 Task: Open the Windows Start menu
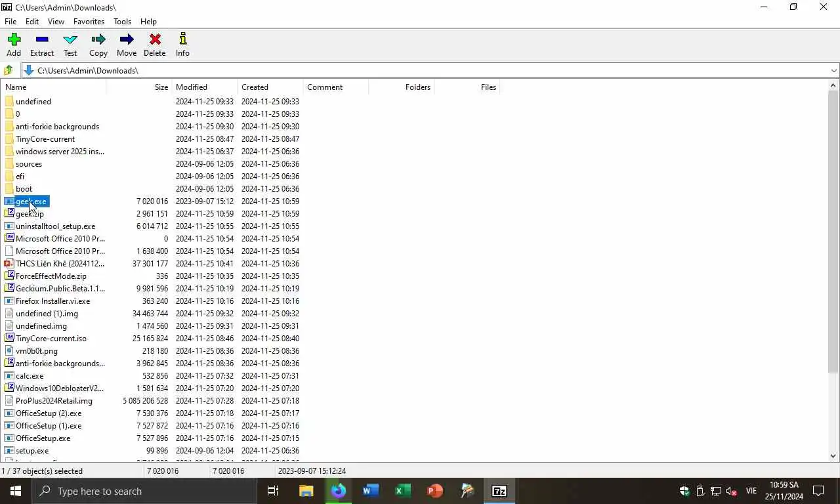coord(16,491)
